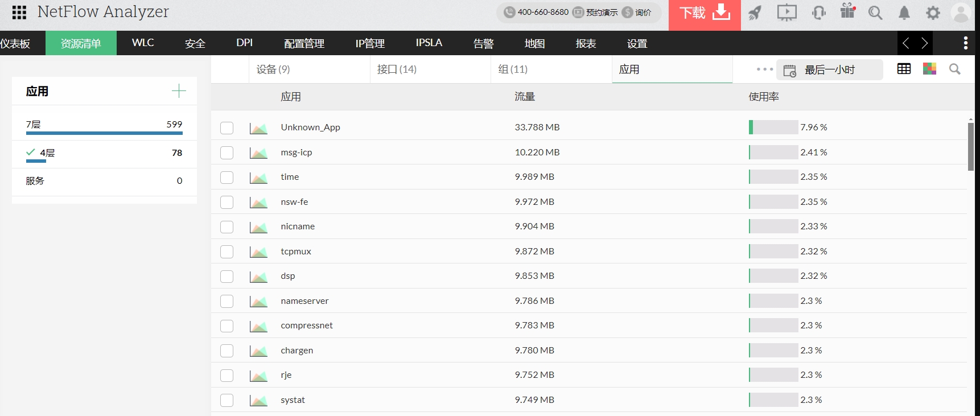Select the 4层 application category
Image resolution: width=980 pixels, height=416 pixels.
coord(104,153)
